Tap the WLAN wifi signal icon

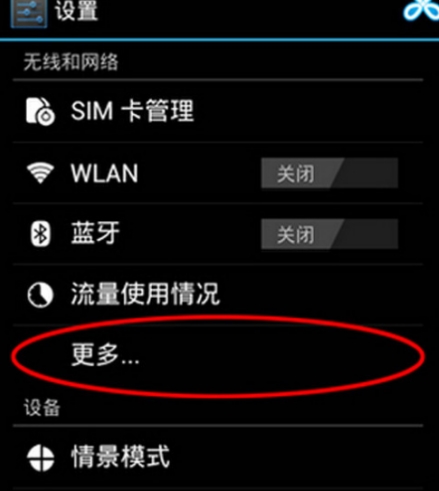tap(40, 173)
